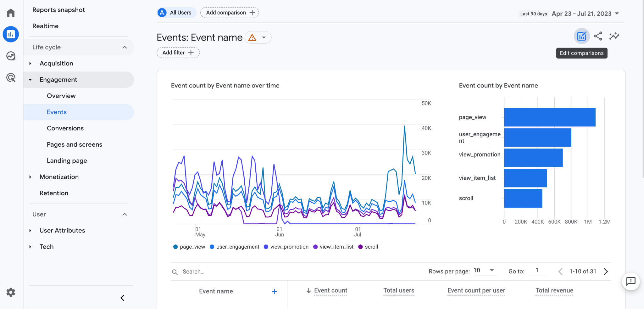Click the event Search field
This screenshot has width=644, height=309.
(220, 272)
